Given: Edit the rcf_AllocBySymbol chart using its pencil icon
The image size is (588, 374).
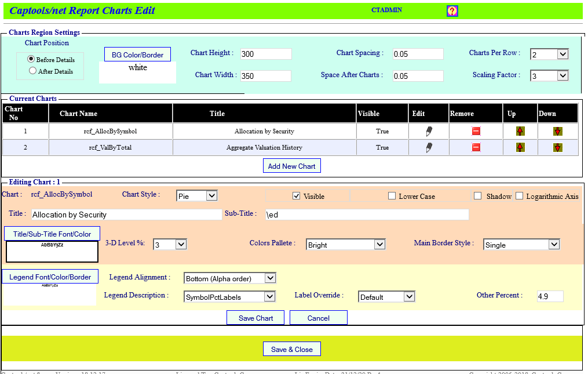Looking at the screenshot, I should click(428, 131).
